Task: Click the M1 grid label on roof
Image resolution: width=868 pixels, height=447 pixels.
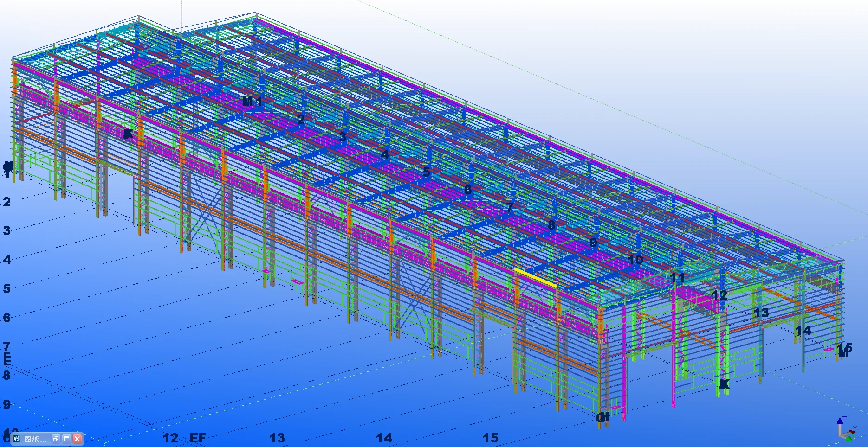Action: coord(252,101)
